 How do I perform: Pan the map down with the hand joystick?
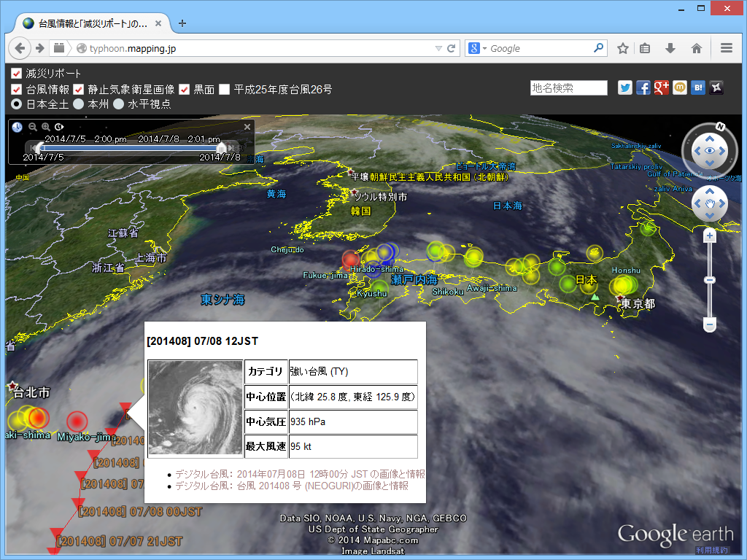tap(710, 216)
